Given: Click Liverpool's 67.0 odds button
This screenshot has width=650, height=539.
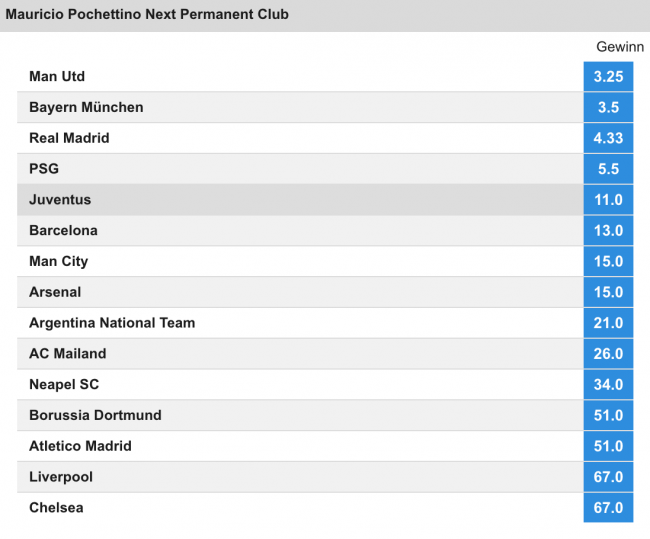Looking at the screenshot, I should tap(607, 477).
